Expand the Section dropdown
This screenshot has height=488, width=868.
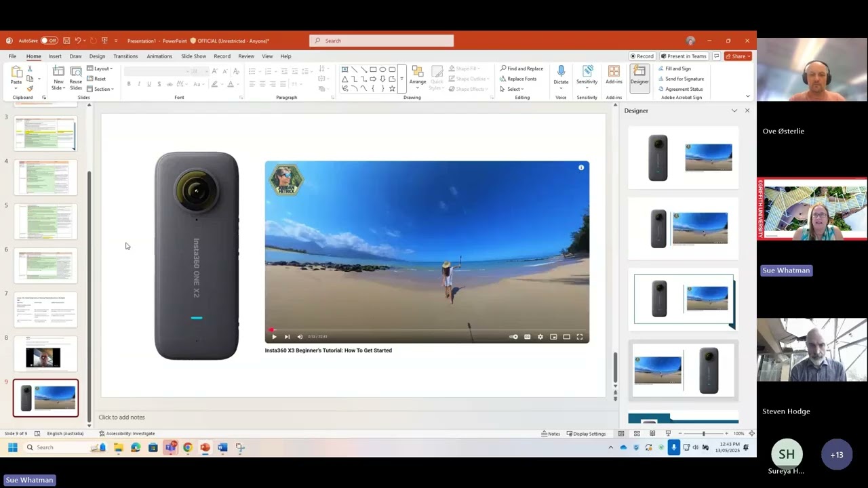(x=100, y=89)
